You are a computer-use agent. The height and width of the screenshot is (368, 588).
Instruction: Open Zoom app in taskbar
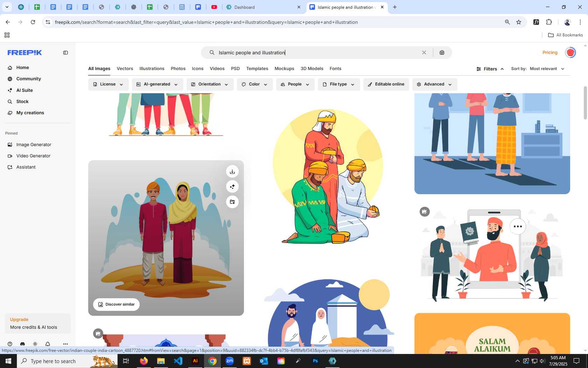click(230, 361)
